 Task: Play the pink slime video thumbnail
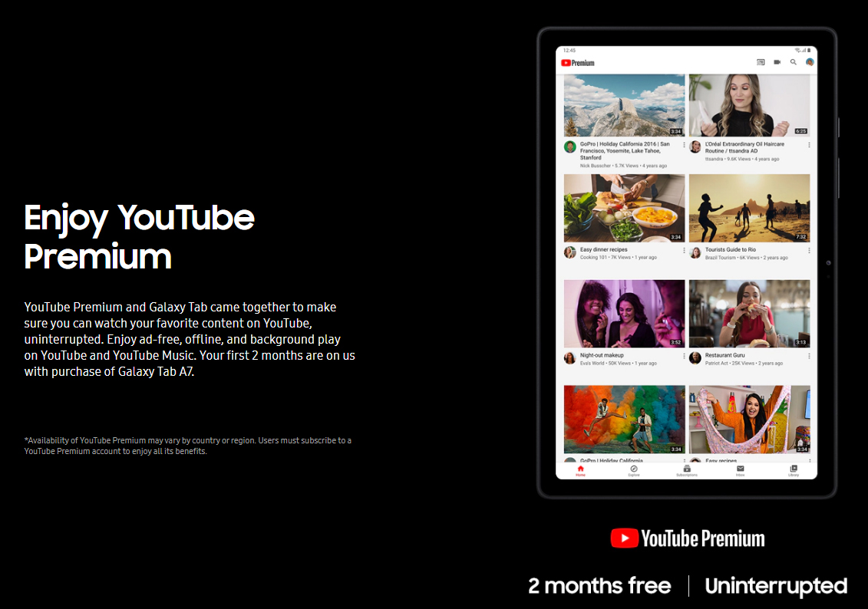pos(749,420)
